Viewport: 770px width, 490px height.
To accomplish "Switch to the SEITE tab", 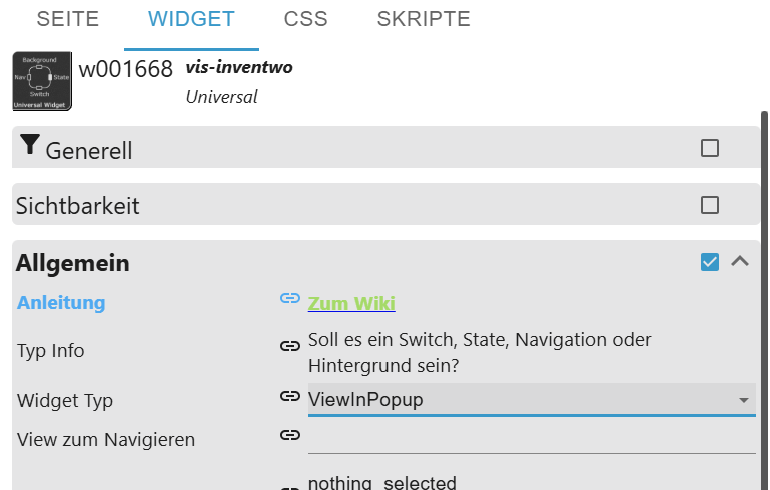I will [x=67, y=19].
